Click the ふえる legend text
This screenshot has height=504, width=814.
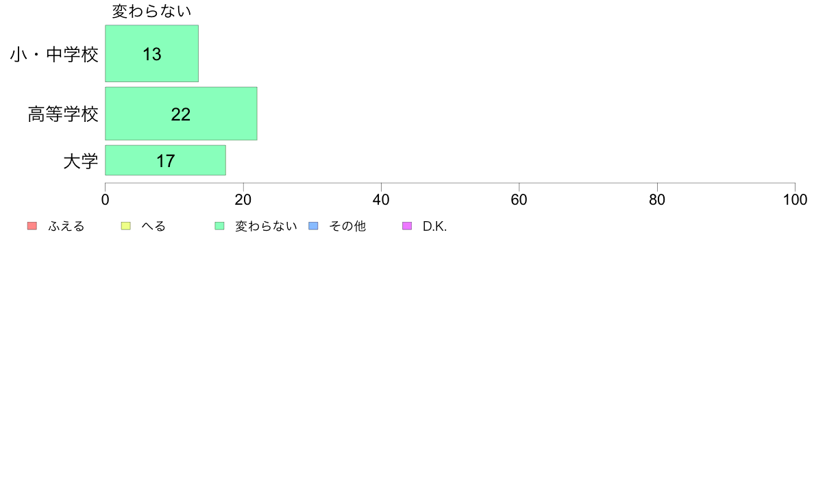(66, 226)
